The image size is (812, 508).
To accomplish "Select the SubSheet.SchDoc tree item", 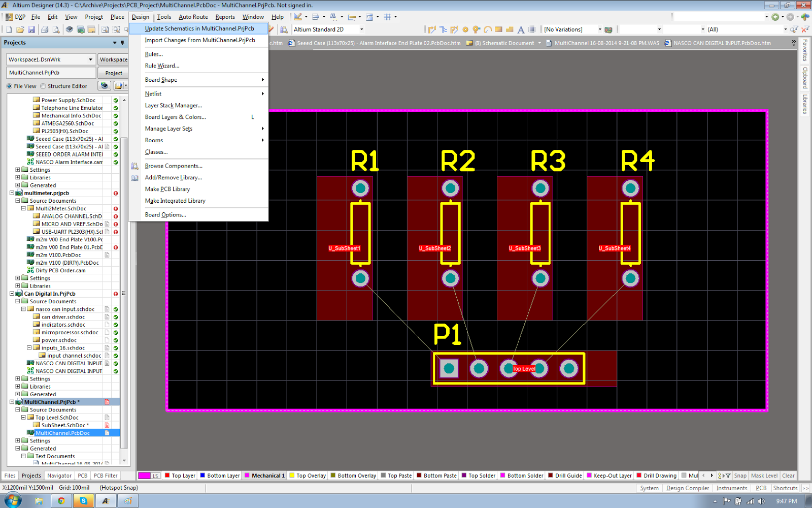I will click(x=65, y=425).
